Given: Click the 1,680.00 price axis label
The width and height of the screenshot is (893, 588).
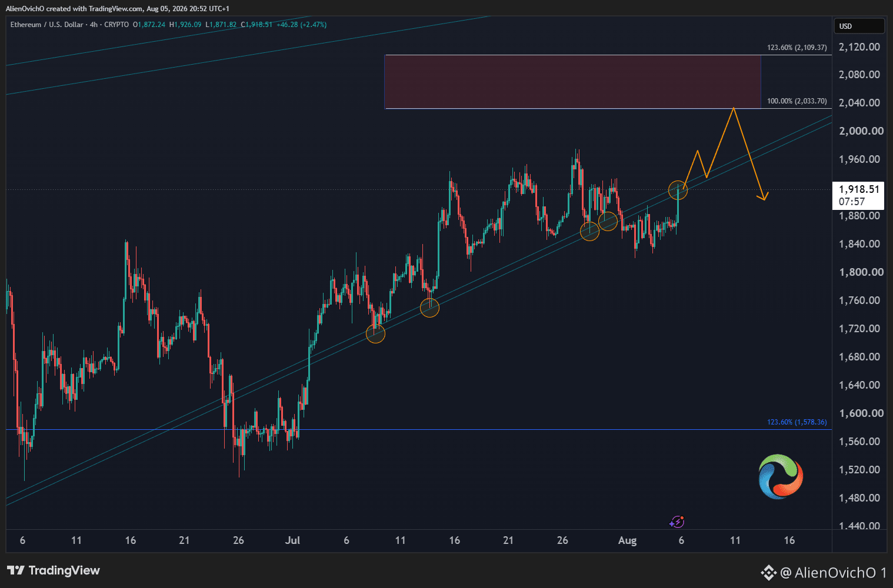Looking at the screenshot, I should pyautogui.click(x=859, y=357).
